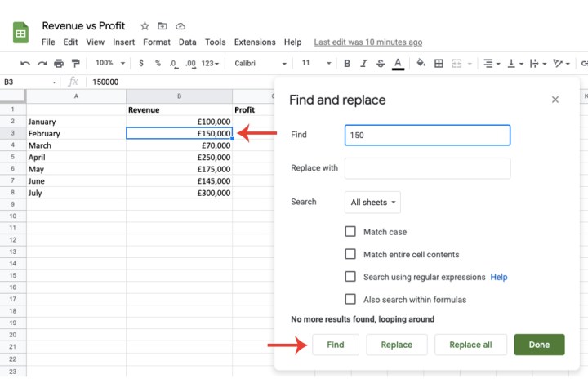Decrease decimal places
Viewport: 588px width, 392px height.
(174, 64)
